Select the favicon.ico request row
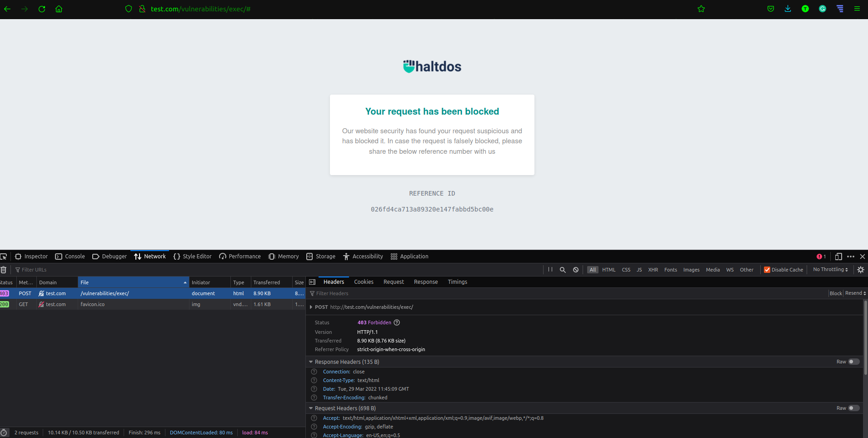 pyautogui.click(x=153, y=304)
